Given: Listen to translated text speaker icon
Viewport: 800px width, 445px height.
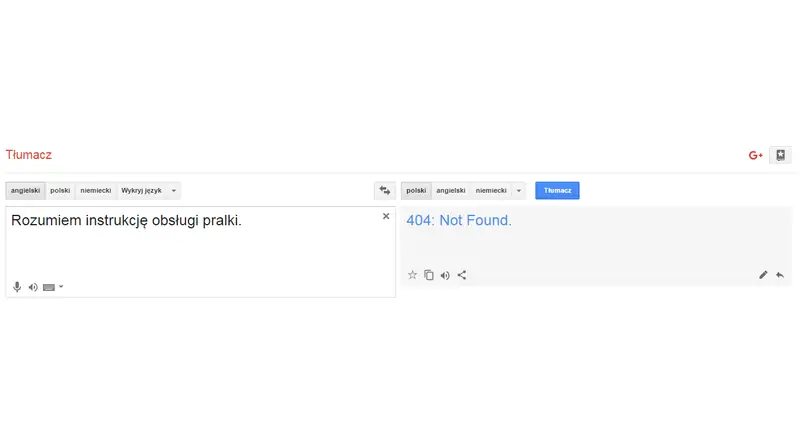Looking at the screenshot, I should point(445,276).
